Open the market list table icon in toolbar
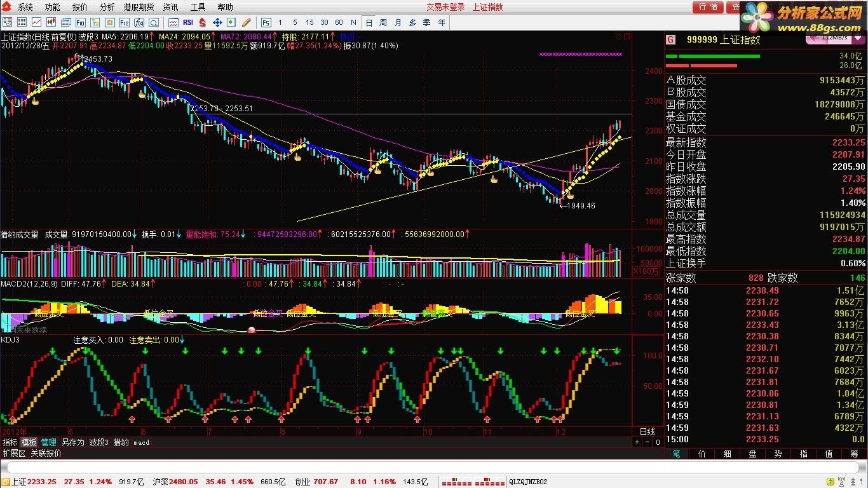 tap(22, 22)
